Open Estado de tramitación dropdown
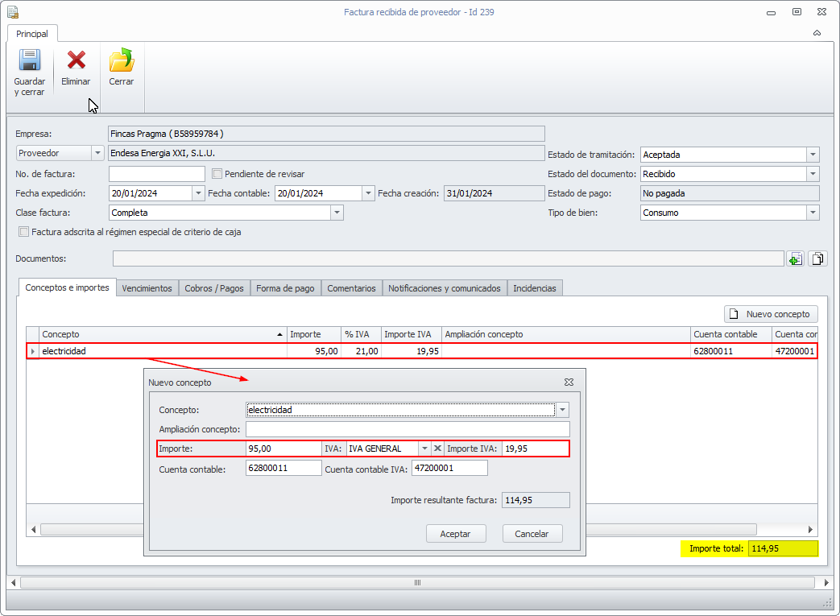The height and width of the screenshot is (616, 840). point(813,155)
